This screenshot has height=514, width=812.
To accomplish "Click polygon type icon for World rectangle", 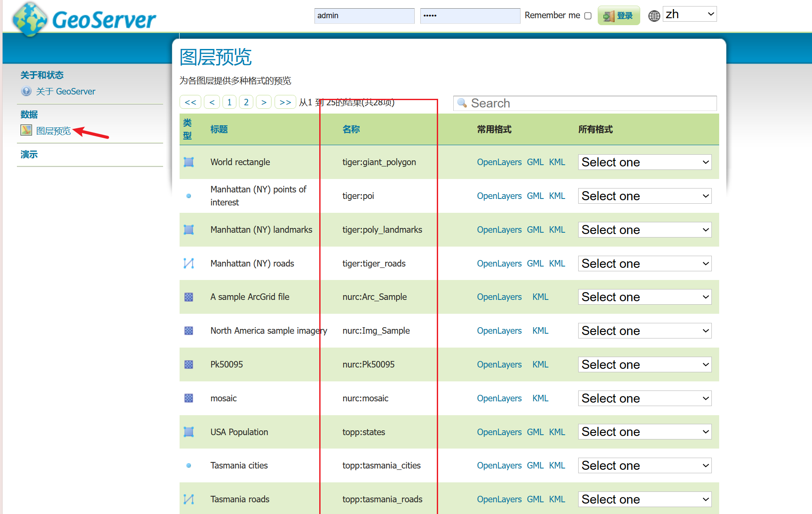I will (189, 162).
